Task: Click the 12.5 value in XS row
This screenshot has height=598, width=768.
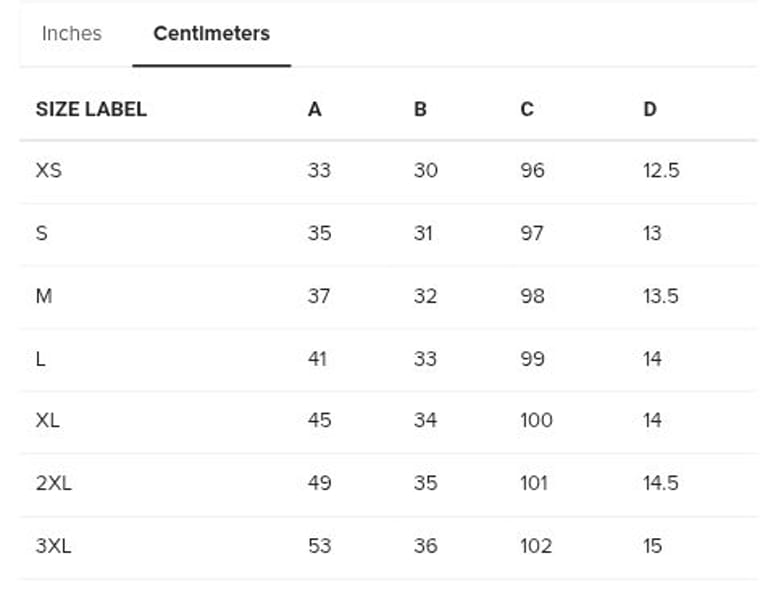Action: [x=661, y=171]
